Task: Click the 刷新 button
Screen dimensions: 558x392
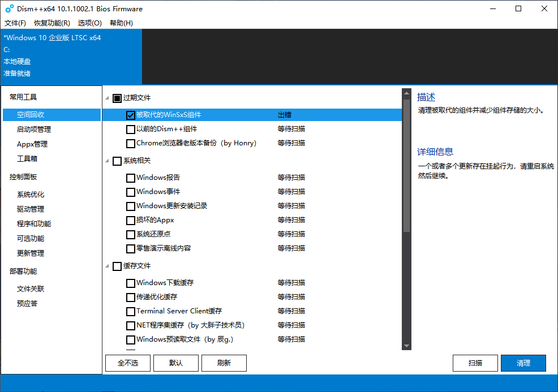Action: (x=224, y=363)
